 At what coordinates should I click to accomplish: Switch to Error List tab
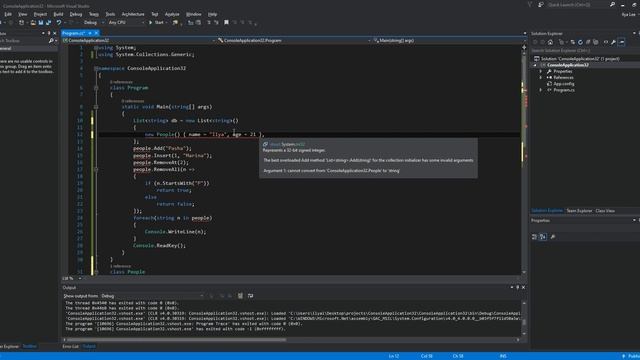point(70,346)
